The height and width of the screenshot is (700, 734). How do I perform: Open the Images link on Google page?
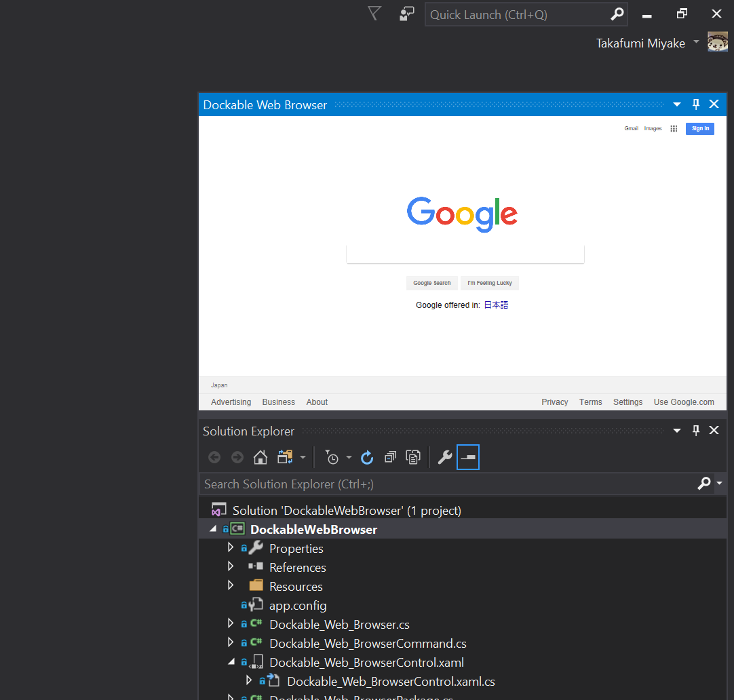click(x=653, y=128)
